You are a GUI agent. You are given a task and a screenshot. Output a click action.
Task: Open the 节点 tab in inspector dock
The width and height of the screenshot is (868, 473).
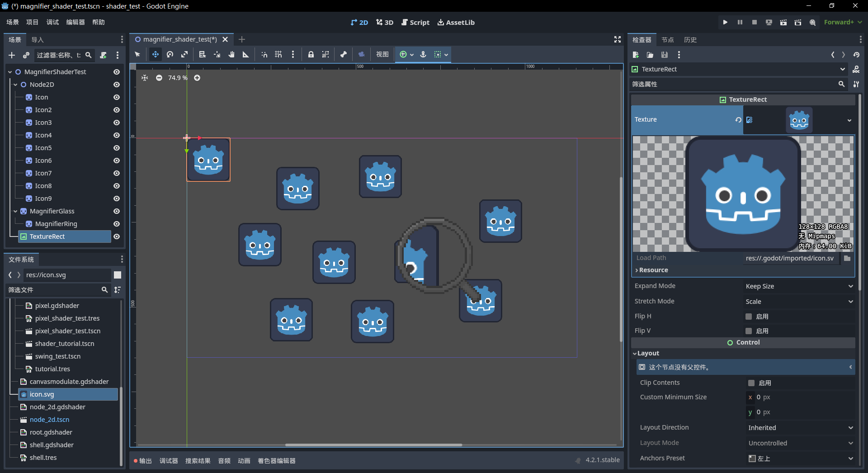pos(667,40)
